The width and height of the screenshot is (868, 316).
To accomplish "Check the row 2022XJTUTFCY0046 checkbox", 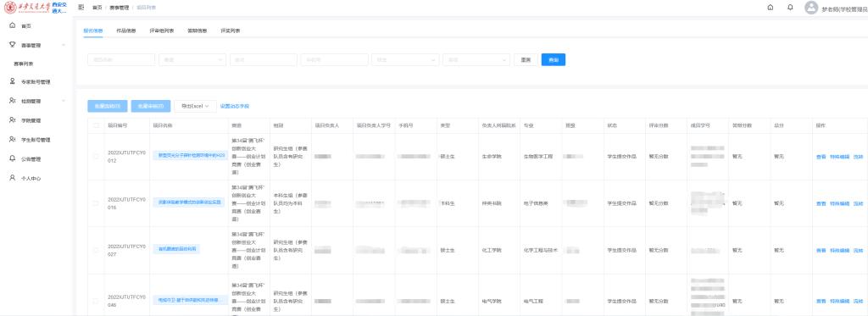I will click(x=97, y=301).
